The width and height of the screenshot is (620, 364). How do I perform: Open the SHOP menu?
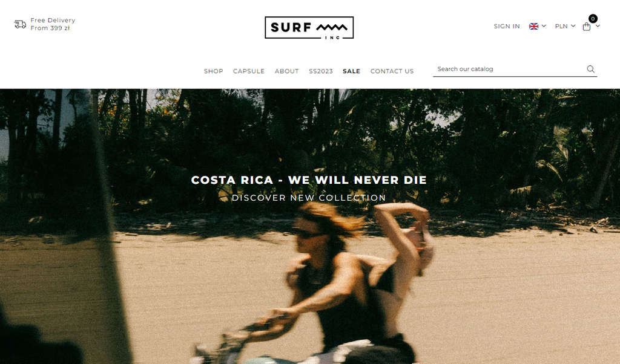point(214,71)
